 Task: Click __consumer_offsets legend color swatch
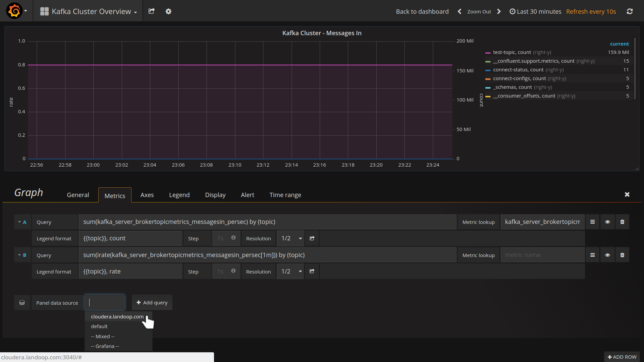(x=488, y=97)
